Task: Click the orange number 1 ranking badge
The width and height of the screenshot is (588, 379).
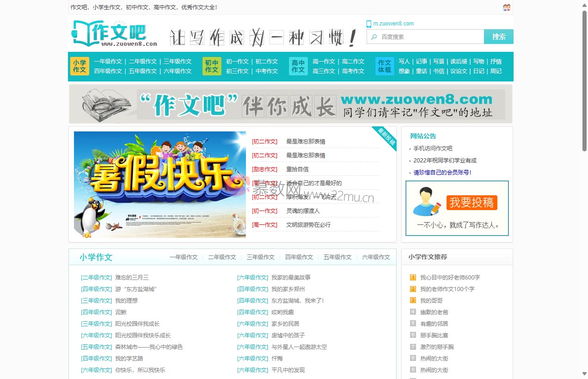Action: [x=412, y=277]
